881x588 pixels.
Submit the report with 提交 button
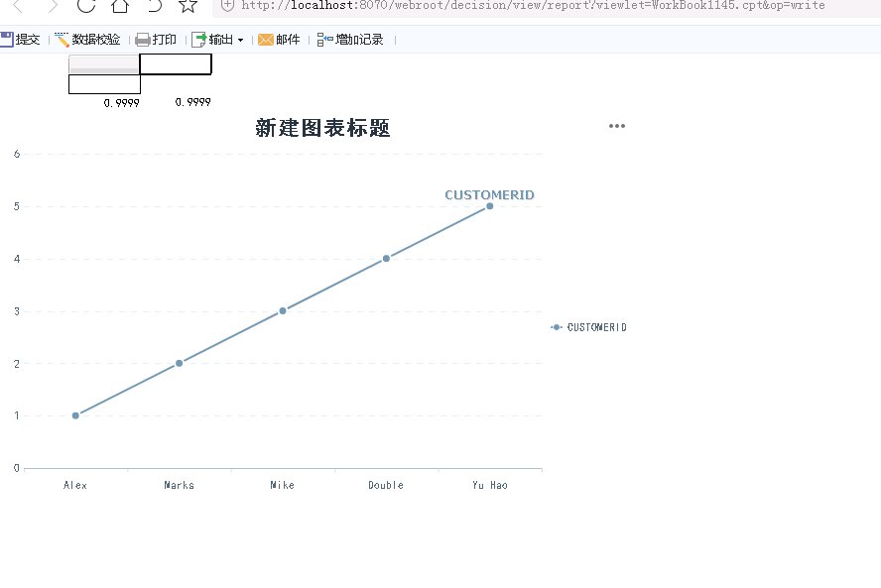pyautogui.click(x=20, y=40)
